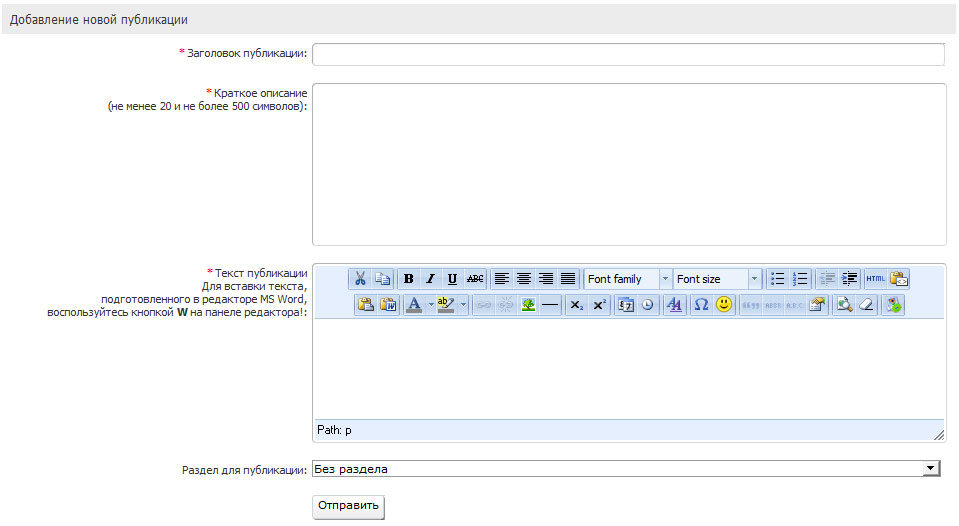959x526 pixels.
Task: Align text right
Action: tap(546, 279)
